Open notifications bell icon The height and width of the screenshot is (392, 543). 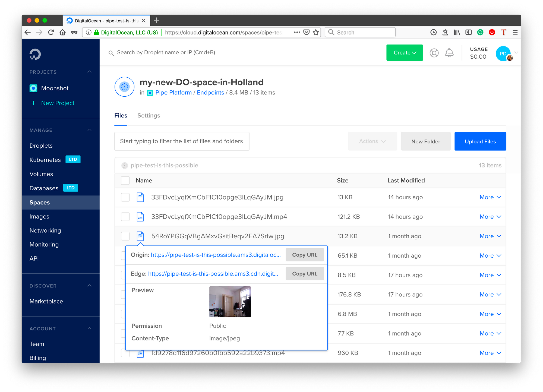pos(449,53)
